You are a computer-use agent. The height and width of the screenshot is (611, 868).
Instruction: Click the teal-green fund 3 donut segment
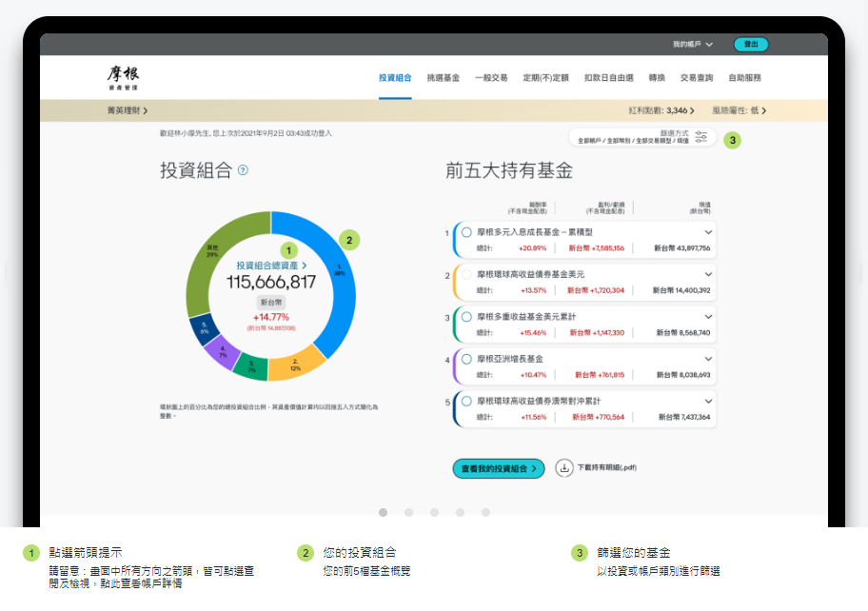[251, 367]
